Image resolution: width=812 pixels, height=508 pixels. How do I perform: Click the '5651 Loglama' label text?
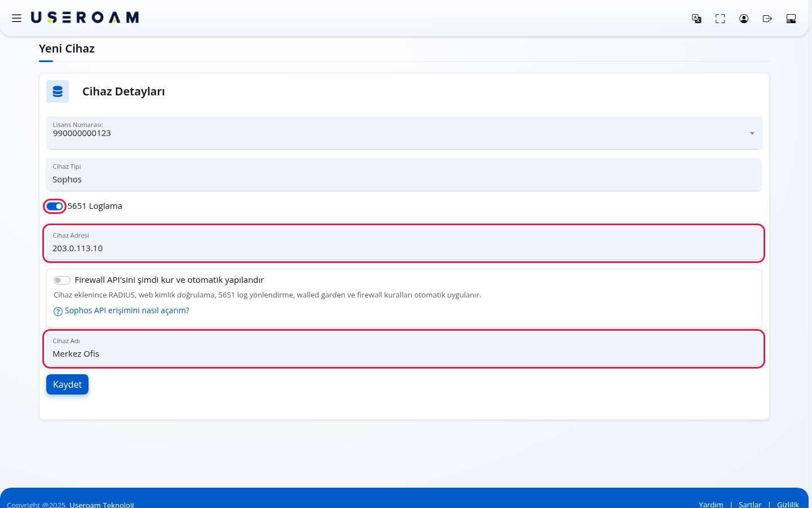click(x=95, y=206)
